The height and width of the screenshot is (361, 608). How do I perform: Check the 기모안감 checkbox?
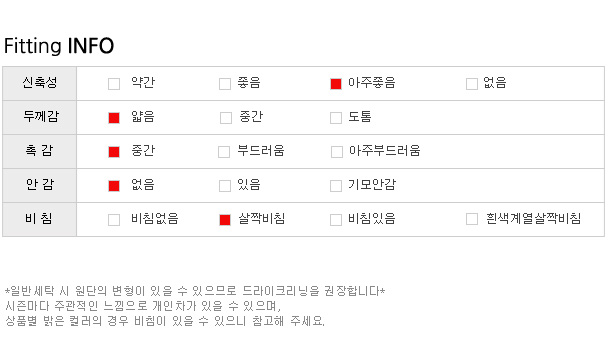coord(336,186)
